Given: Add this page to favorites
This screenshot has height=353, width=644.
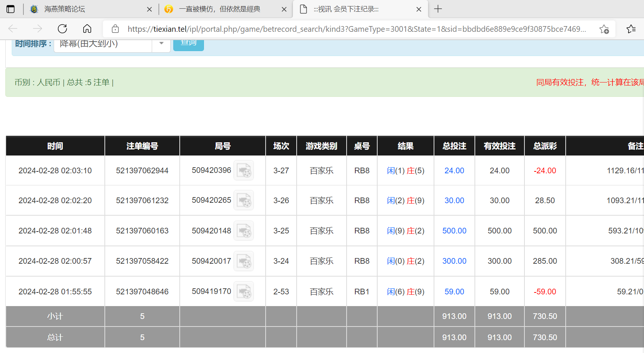Looking at the screenshot, I should tap(604, 29).
